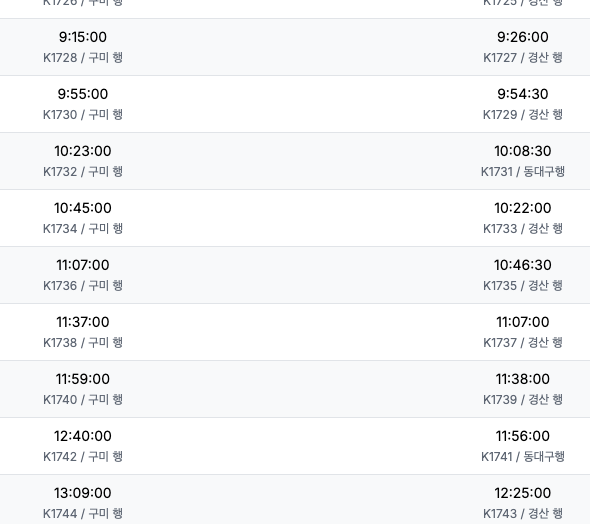Viewport: 590px width, 524px height.
Task: Select the 9:26:00 K1727 경산 행 departure
Action: click(523, 47)
